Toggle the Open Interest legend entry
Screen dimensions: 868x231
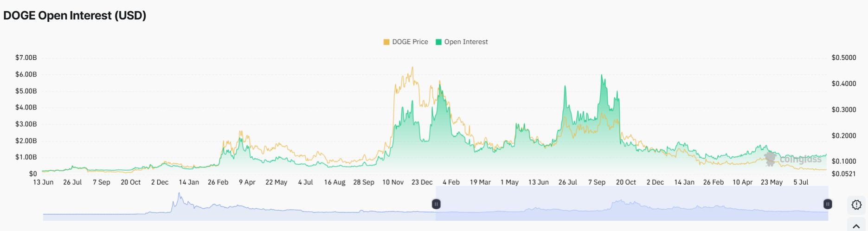pyautogui.click(x=462, y=42)
